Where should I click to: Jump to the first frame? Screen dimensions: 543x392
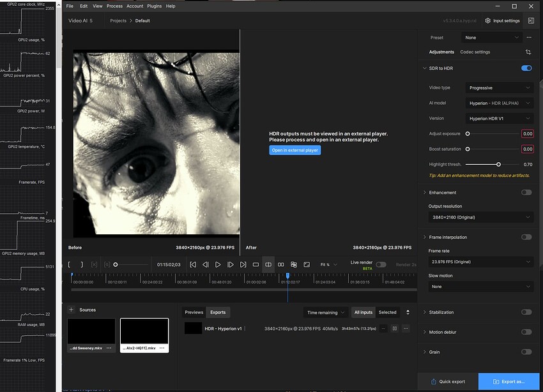click(193, 264)
